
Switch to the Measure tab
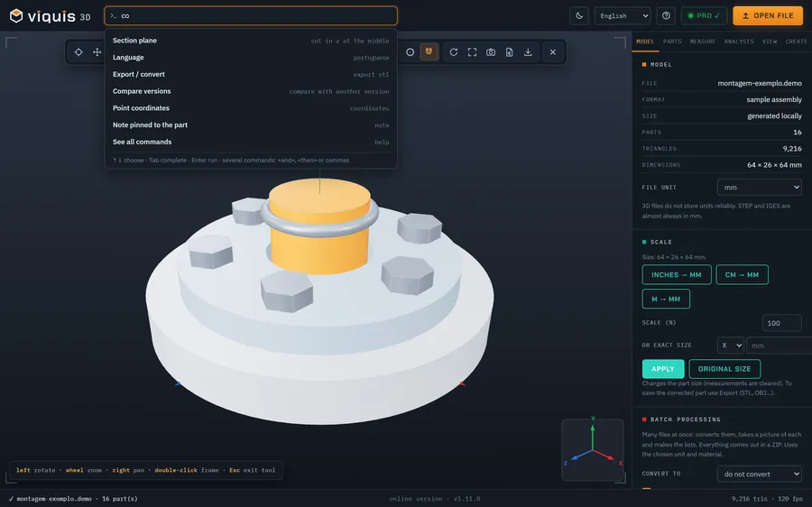tap(702, 41)
